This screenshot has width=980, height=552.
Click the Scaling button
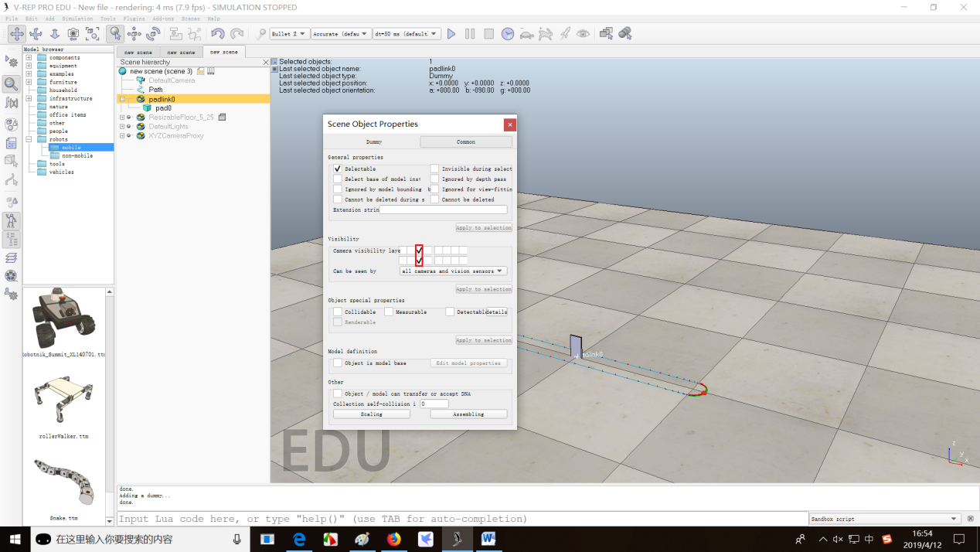pos(372,414)
